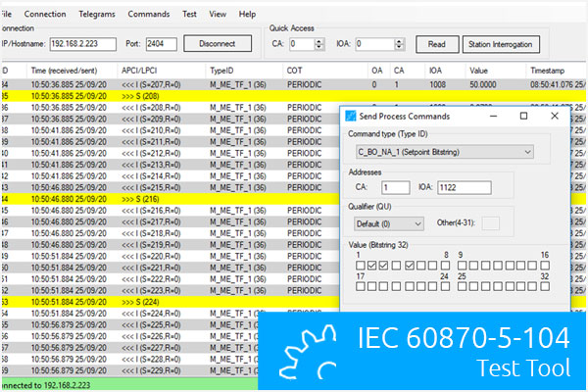The image size is (588, 392).
Task: Open the Command type (Type ID) dropdown
Action: click(x=528, y=152)
